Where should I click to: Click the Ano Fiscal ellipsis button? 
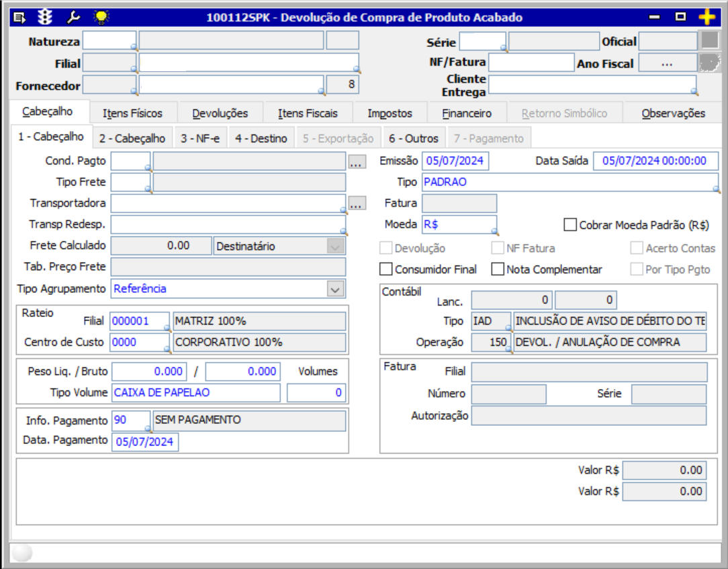coord(667,64)
